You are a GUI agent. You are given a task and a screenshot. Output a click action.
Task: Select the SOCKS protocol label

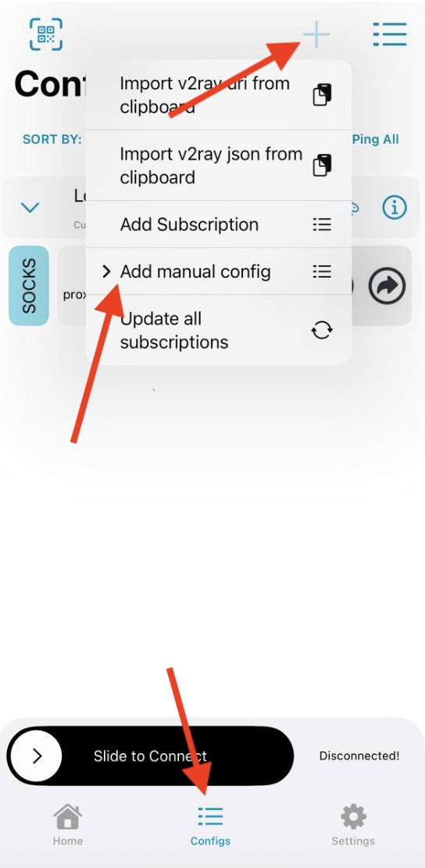coord(29,285)
